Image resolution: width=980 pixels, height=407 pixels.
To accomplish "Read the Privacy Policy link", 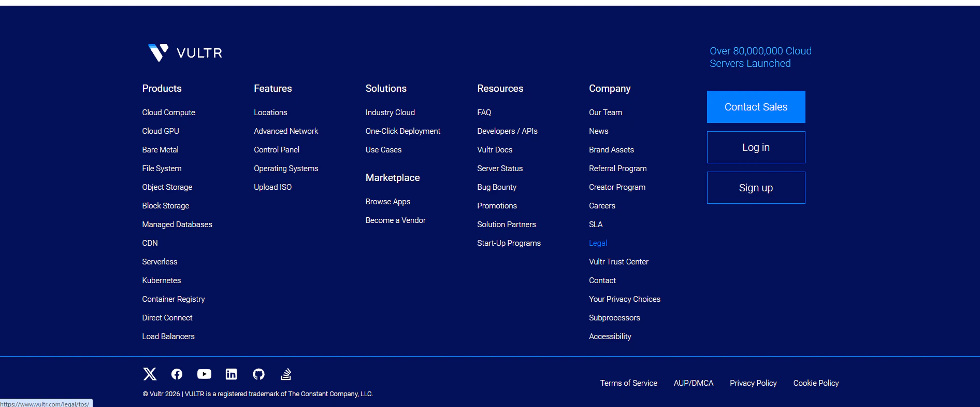I will [754, 383].
